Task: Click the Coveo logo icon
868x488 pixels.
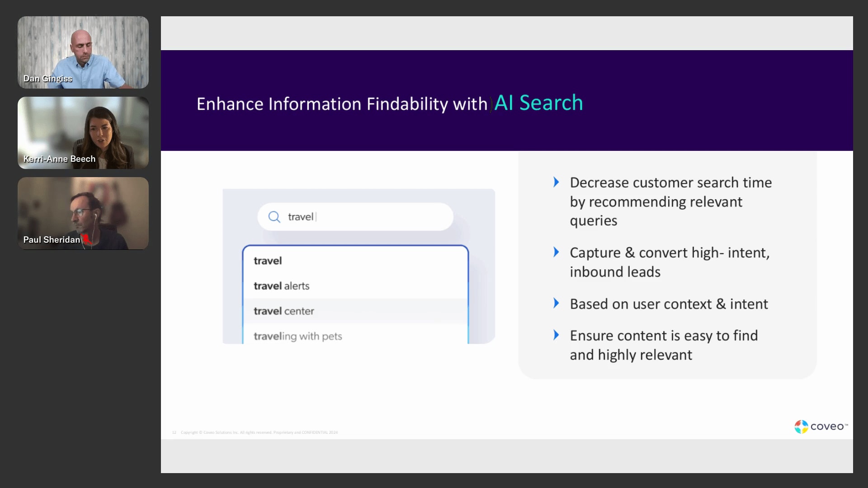Action: click(801, 427)
